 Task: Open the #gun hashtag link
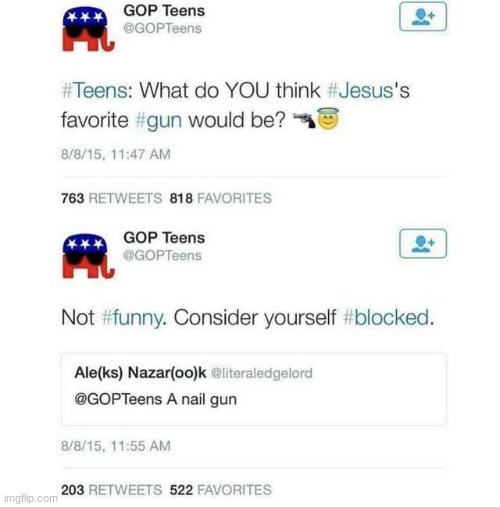coord(159,121)
